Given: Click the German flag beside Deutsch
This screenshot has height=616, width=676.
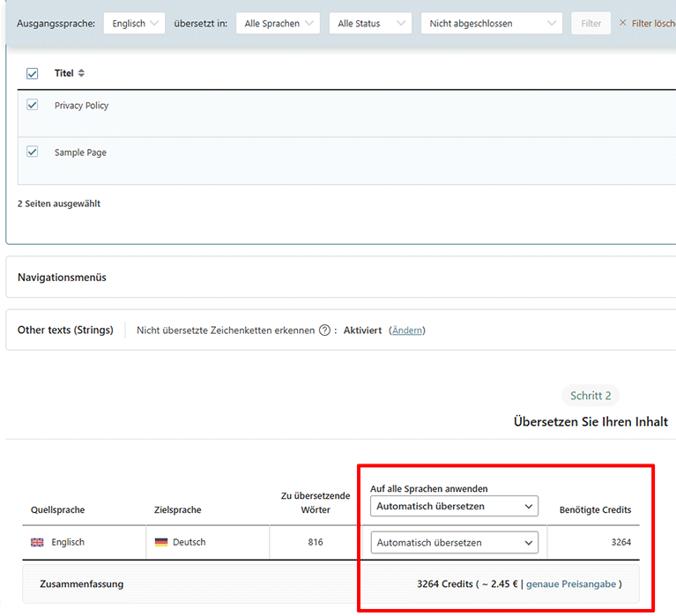Looking at the screenshot, I should click(160, 542).
